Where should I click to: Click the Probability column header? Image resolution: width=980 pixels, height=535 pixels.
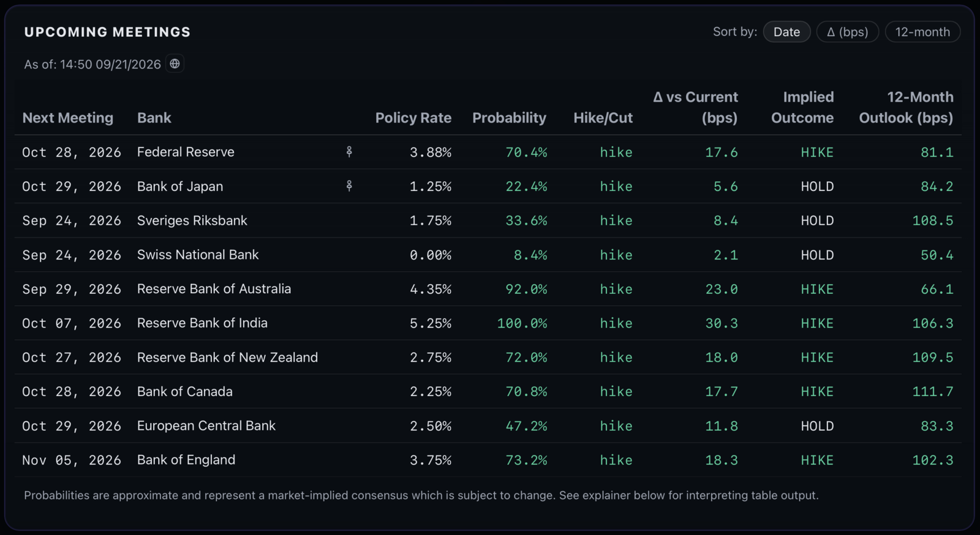click(x=509, y=118)
